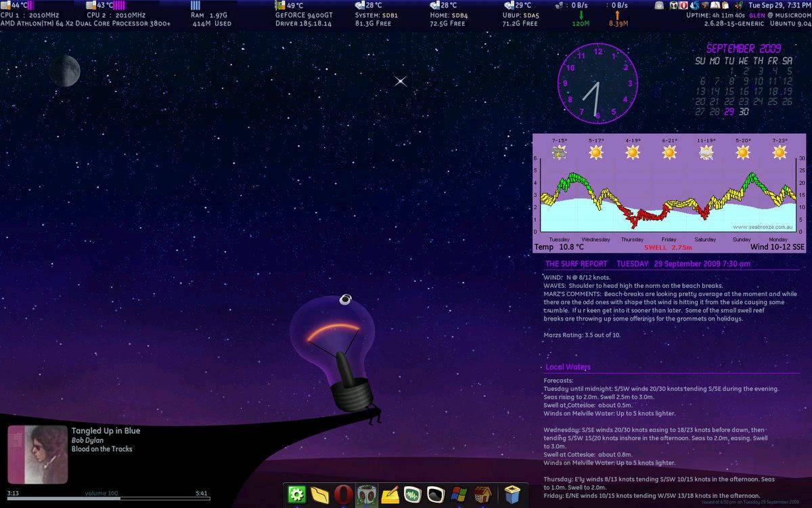Viewport: 812px width, 508px height.
Task: Click the Windows flag dock icon
Action: [x=459, y=494]
